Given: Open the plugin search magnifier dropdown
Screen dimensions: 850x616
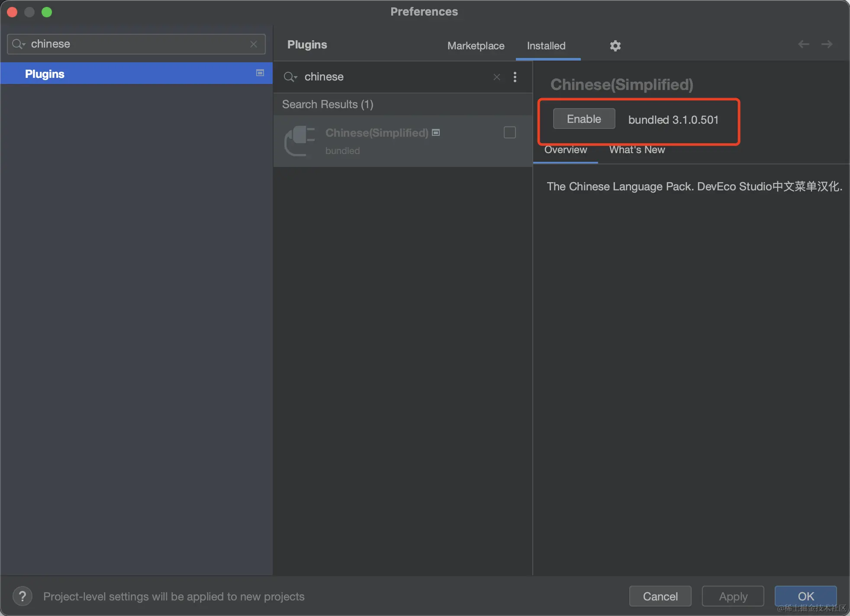Looking at the screenshot, I should (x=290, y=77).
